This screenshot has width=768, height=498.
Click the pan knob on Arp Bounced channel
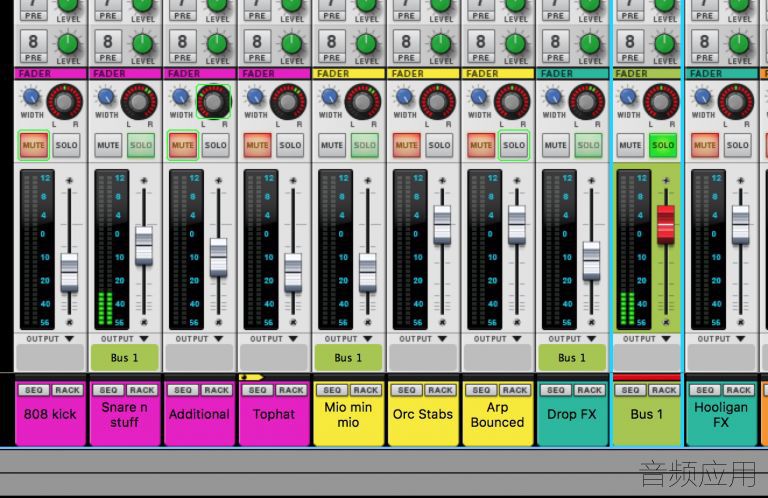click(x=512, y=102)
